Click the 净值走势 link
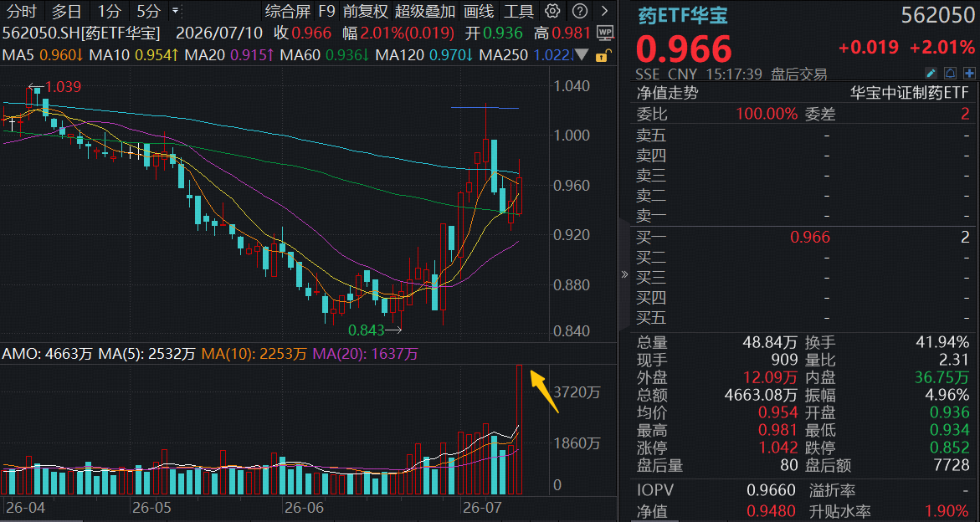Screen dimensions: 980x522 (667, 93)
